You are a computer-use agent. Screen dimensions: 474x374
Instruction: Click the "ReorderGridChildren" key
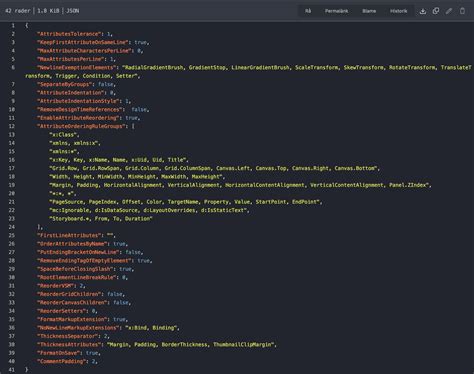tap(69, 294)
